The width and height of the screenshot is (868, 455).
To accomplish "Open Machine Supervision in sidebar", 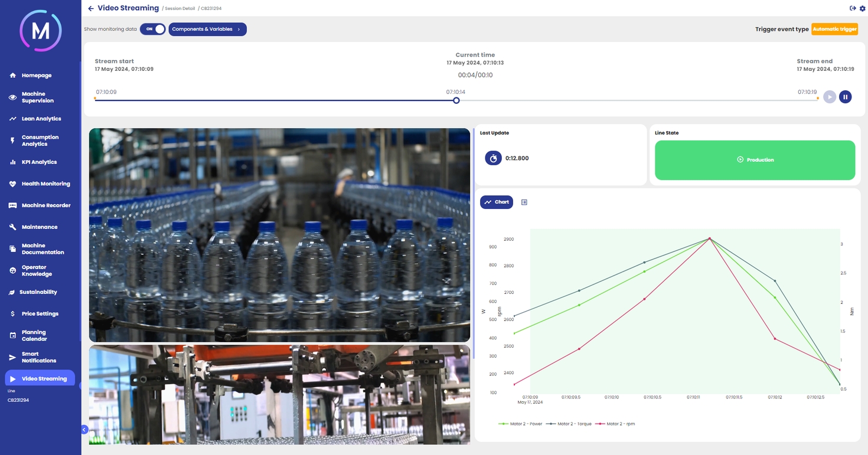I will [38, 97].
